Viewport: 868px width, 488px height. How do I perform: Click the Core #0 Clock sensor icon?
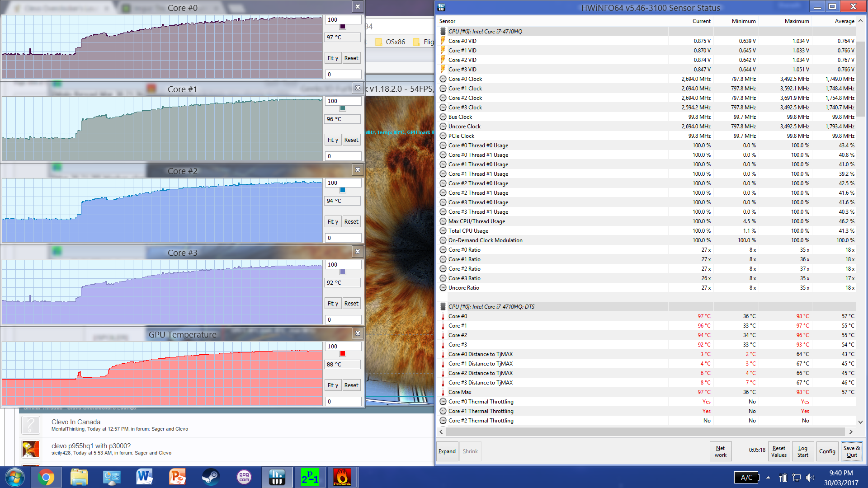pos(443,79)
